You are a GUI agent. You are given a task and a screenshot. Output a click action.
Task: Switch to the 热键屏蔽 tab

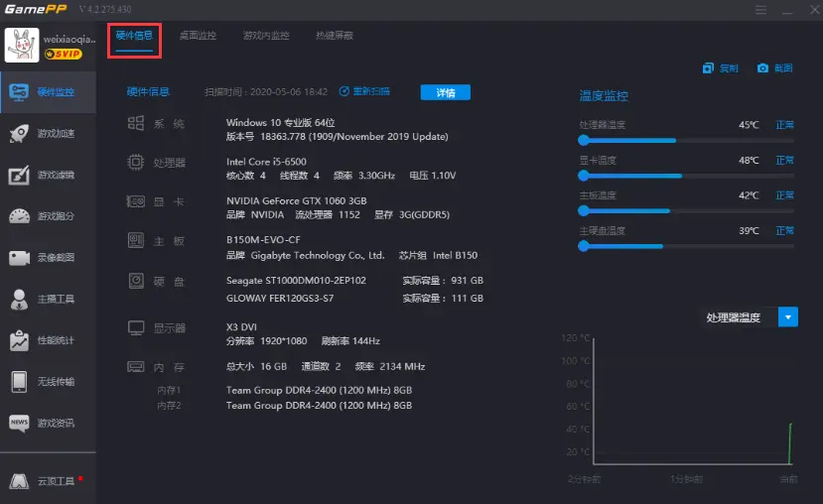pyautogui.click(x=334, y=36)
